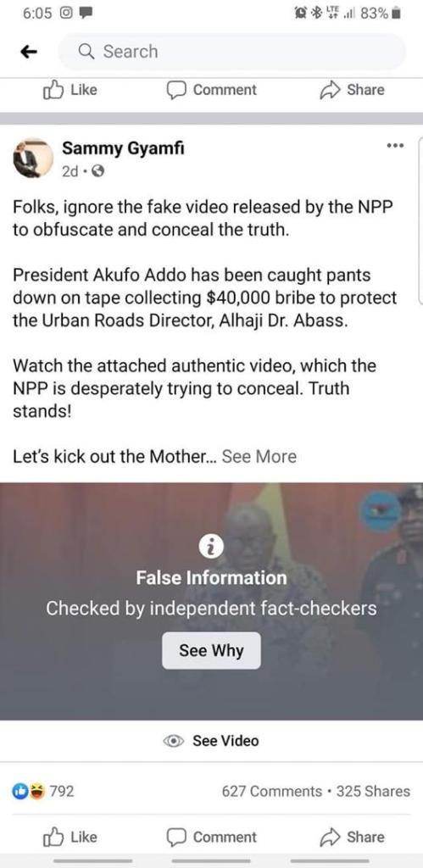Screen dimensions: 423x868
Task: Open the three-dots post options menu
Action: click(x=395, y=146)
